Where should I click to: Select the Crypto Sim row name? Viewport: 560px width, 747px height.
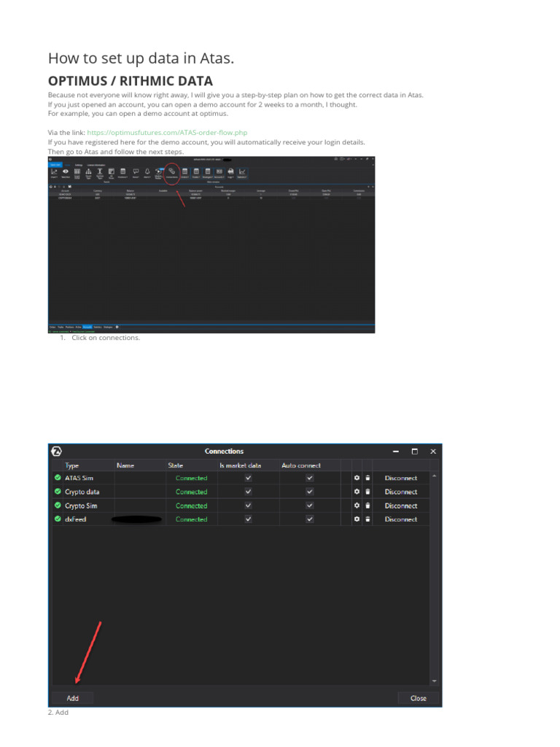click(81, 506)
